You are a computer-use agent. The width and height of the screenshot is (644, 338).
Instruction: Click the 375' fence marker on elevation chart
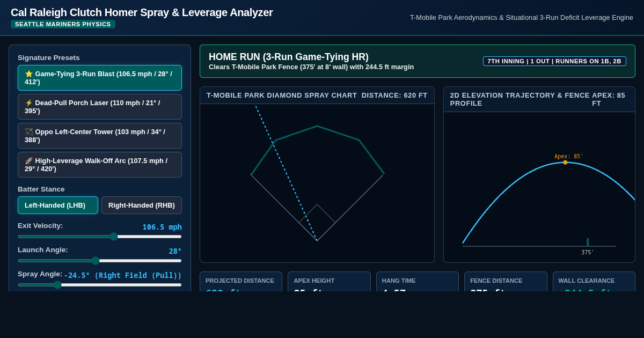(x=588, y=243)
